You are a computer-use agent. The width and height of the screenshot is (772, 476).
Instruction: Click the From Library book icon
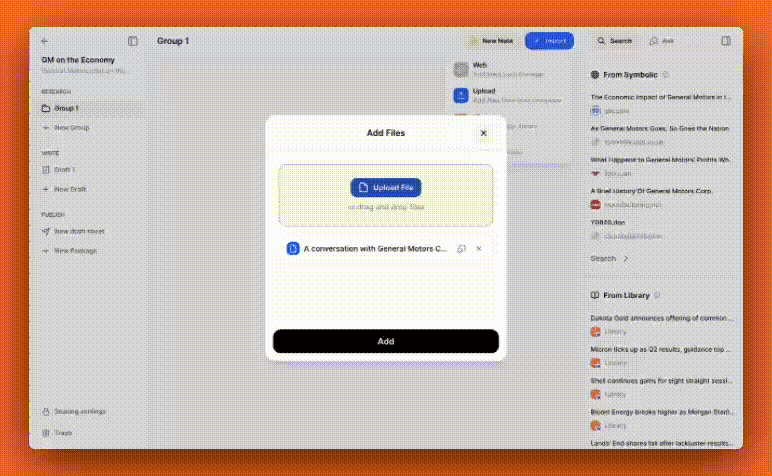coord(595,295)
